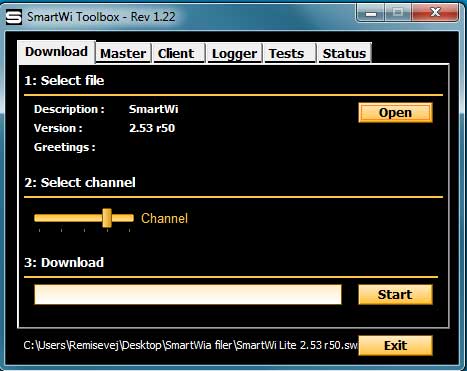Click the SmartWi description value
The width and height of the screenshot is (467, 371).
coord(154,109)
